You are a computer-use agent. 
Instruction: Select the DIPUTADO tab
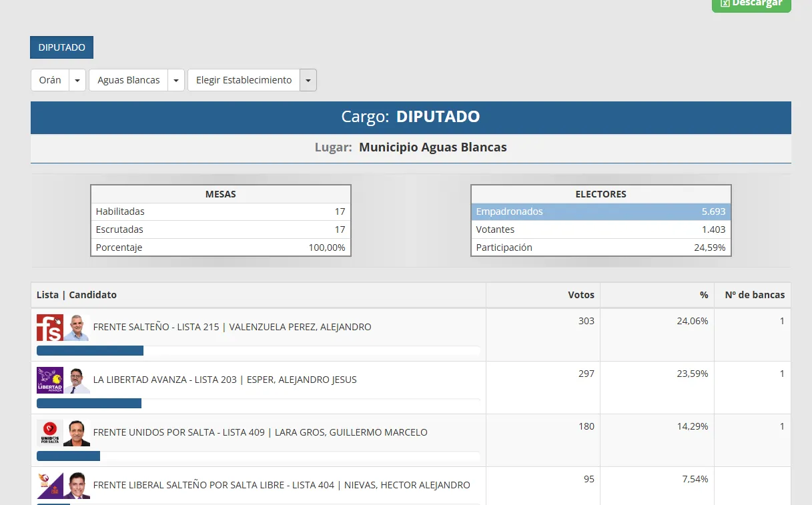[61, 47]
